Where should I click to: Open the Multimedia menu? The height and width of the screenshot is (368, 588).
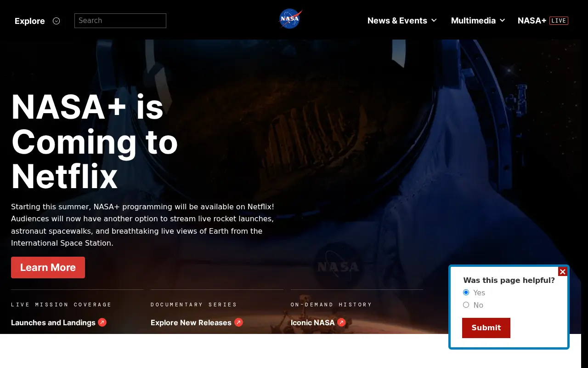click(473, 21)
